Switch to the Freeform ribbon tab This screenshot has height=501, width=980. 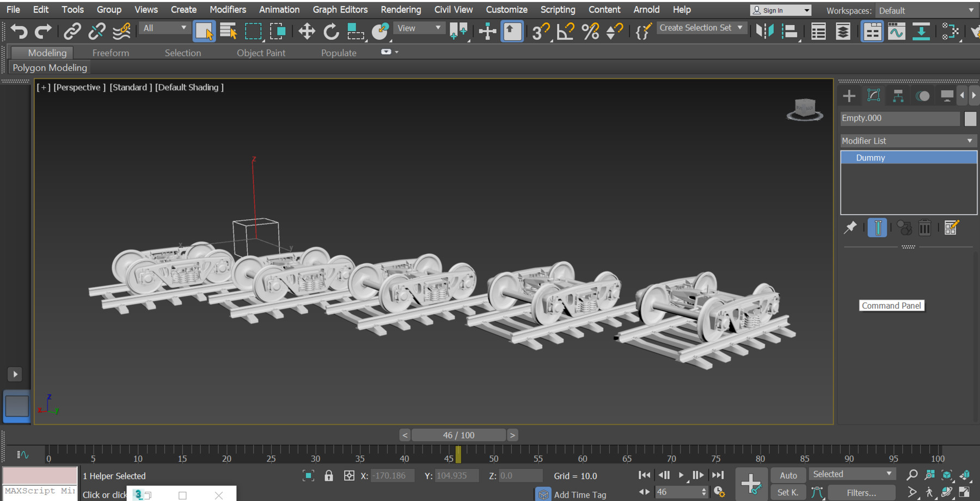[x=111, y=52]
